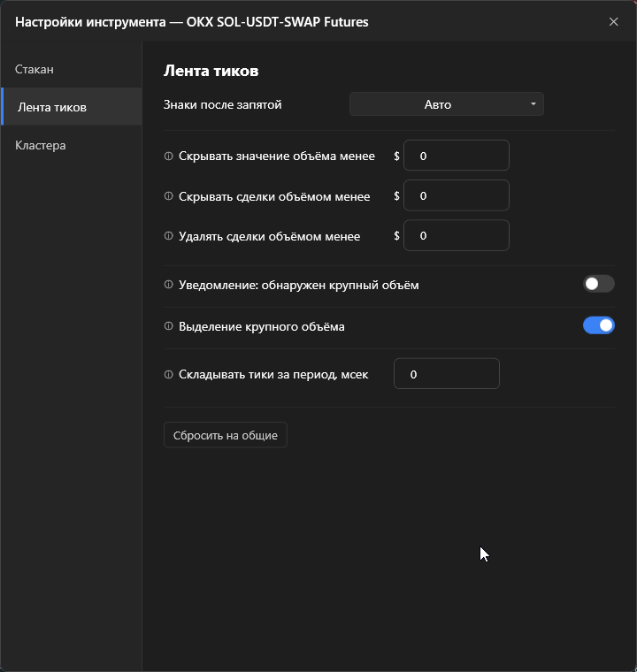Image resolution: width=637 pixels, height=672 pixels.
Task: Click info icon beside Удалять сделки объёмом менее
Action: tap(169, 236)
